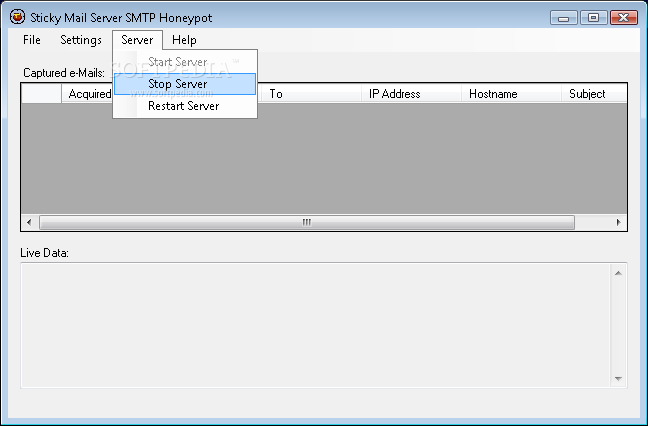Click the Live Data scroll down arrow
Screen dimensions: 648x426
tap(618, 378)
